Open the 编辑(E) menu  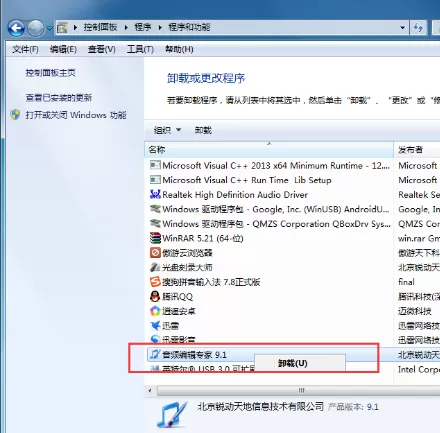tap(63, 50)
